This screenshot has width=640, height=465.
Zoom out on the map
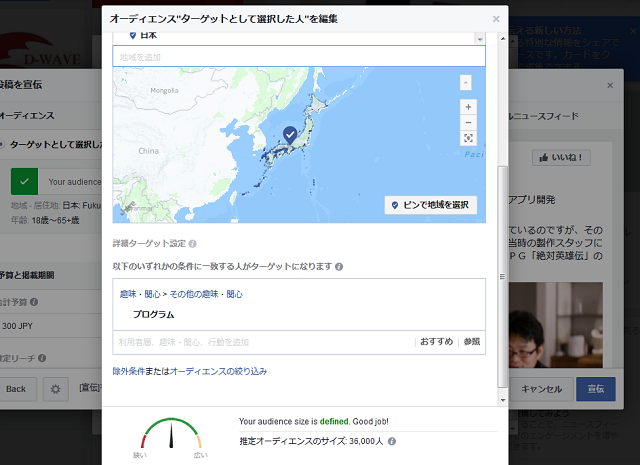pos(467,122)
